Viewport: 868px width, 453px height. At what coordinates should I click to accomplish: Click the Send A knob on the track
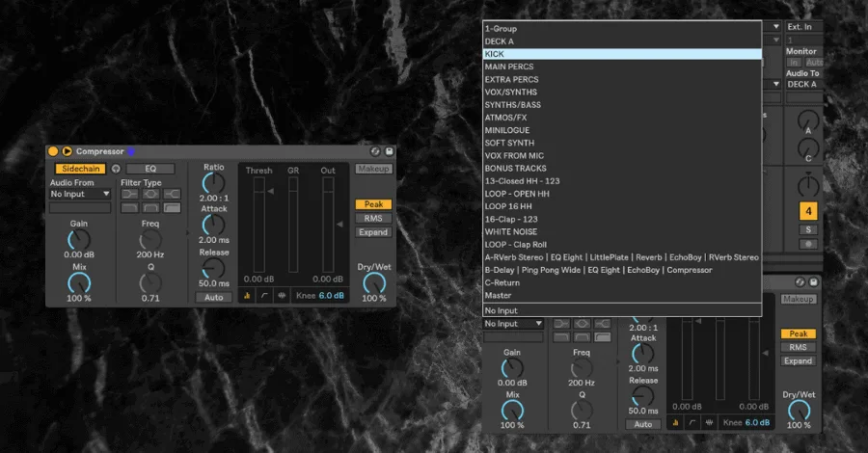[x=807, y=121]
